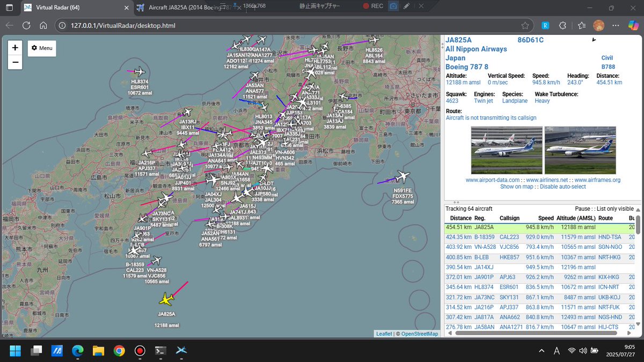The height and width of the screenshot is (362, 644).
Task: Open the map Menu button
Action: (x=42, y=48)
